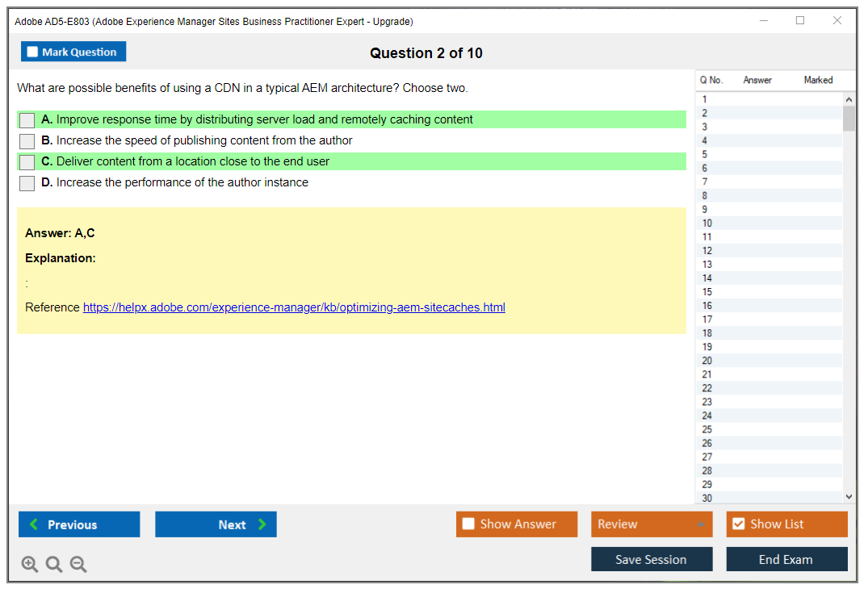Click the zoom in magnifier icon
The image size is (868, 593).
(x=30, y=565)
